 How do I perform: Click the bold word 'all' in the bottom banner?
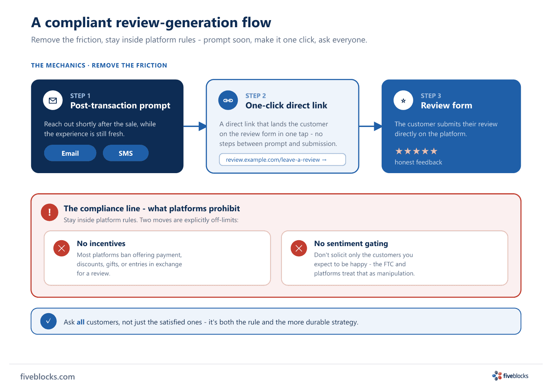click(80, 322)
